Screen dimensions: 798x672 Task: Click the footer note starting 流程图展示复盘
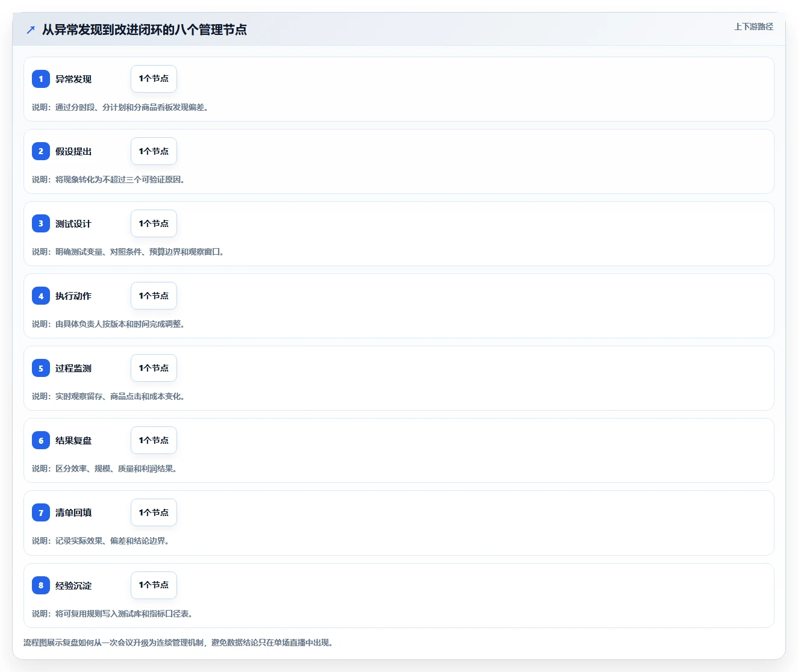pos(178,642)
